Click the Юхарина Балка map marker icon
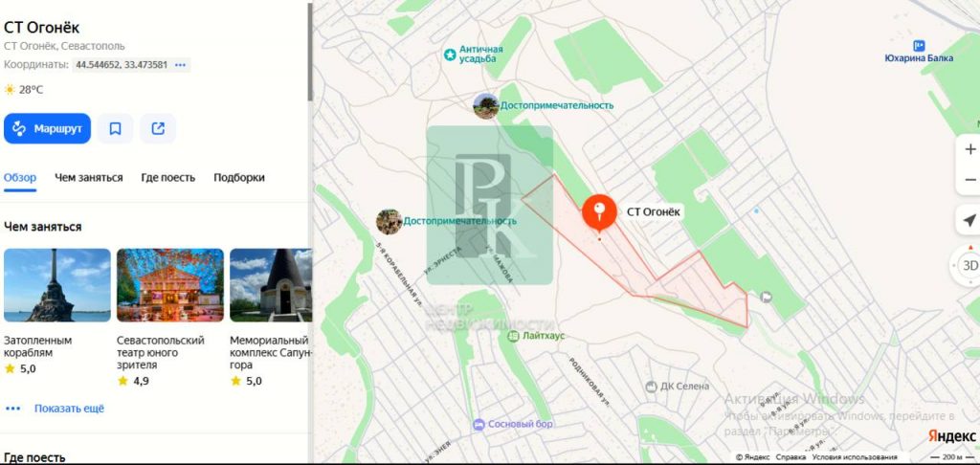 pos(919,46)
